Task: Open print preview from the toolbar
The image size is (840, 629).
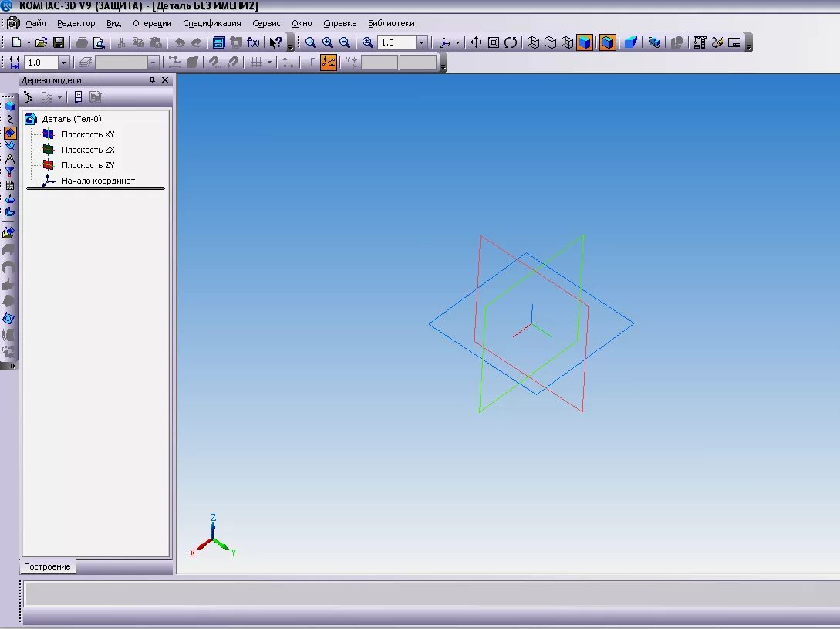Action: pyautogui.click(x=99, y=42)
